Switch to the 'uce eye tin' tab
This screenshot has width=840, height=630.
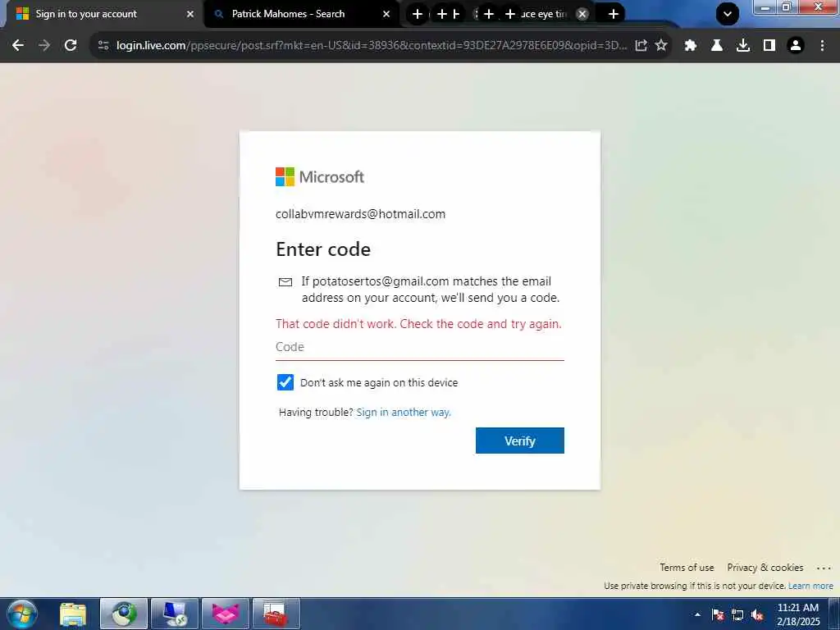543,14
